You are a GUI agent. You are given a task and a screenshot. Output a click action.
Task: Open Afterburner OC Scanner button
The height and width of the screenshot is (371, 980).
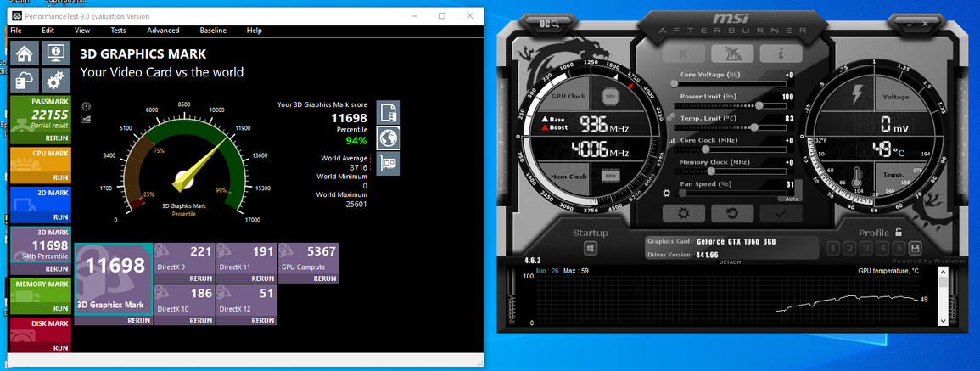[550, 23]
